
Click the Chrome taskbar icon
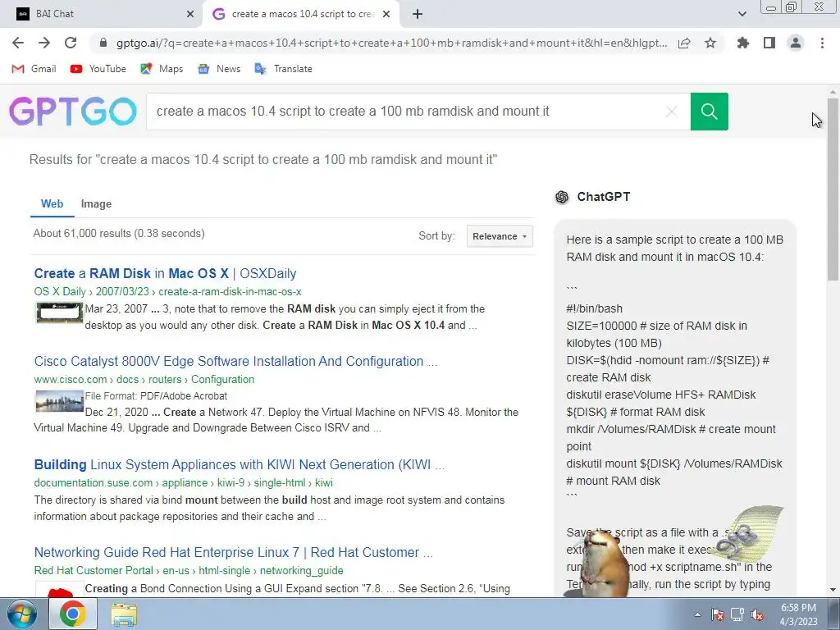[73, 614]
